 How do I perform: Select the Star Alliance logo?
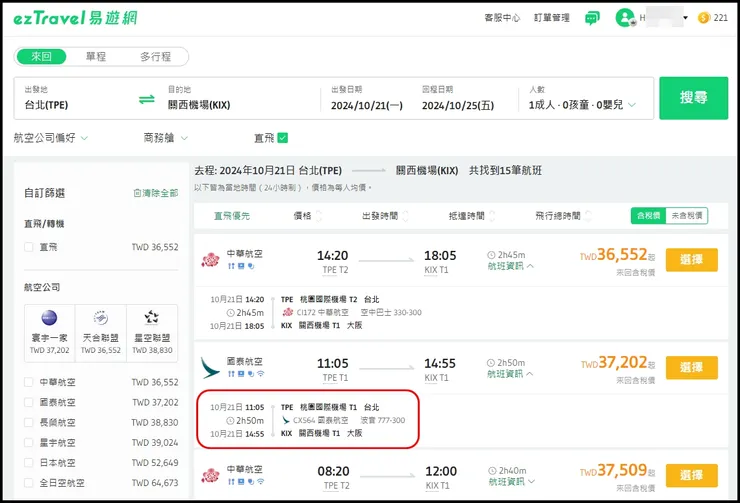[x=152, y=318]
